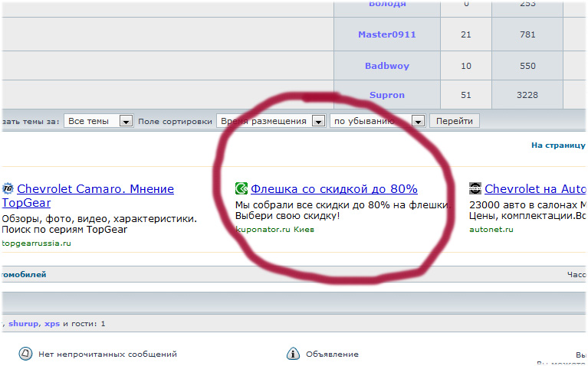
Task: Follow the Флешка со скидкой до 80% link
Action: pos(333,189)
